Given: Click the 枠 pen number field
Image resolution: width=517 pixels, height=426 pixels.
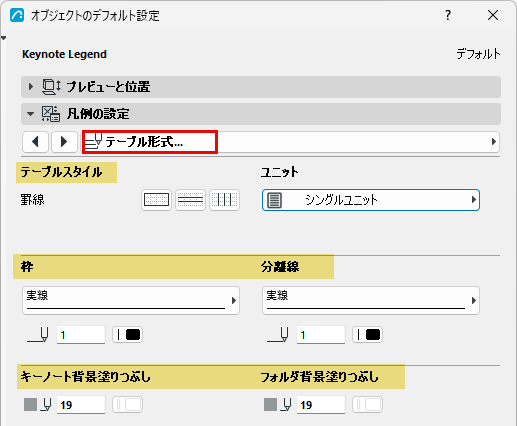Looking at the screenshot, I should click(x=81, y=335).
